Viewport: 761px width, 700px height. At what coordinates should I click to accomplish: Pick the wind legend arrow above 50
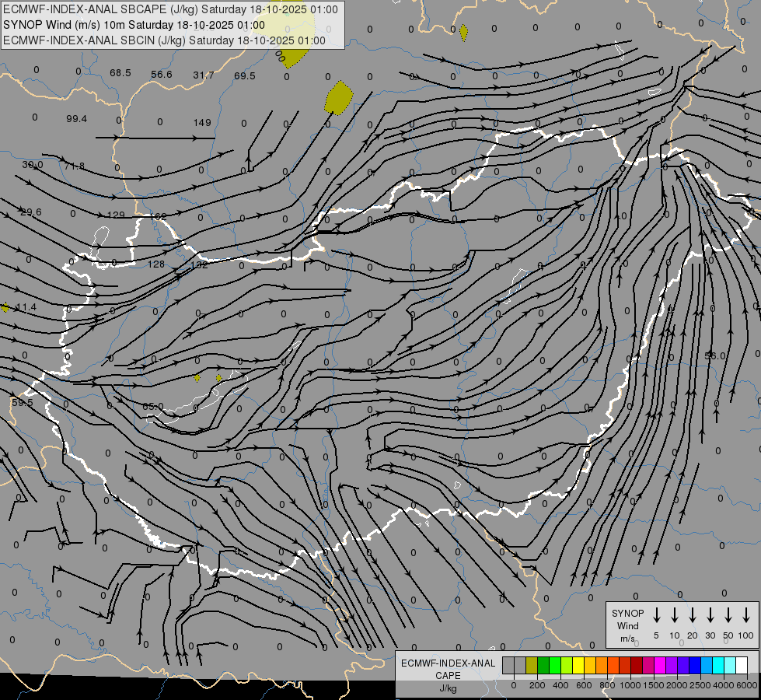tap(728, 614)
